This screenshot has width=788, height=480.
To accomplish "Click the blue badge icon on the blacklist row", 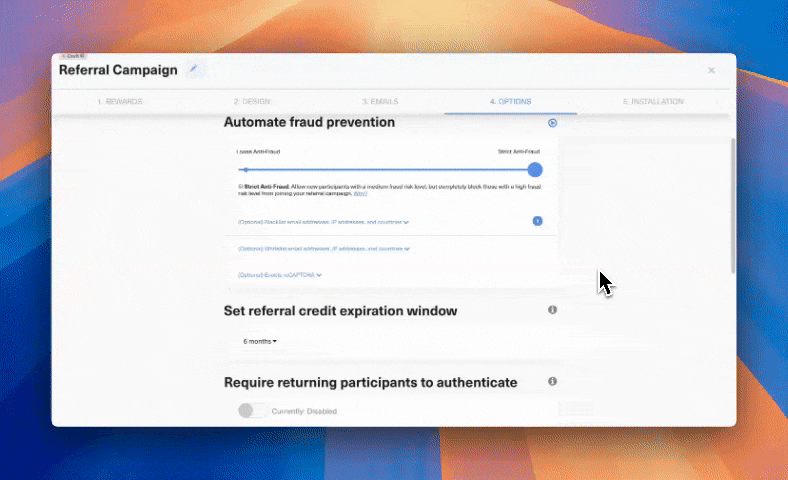I will click(537, 220).
